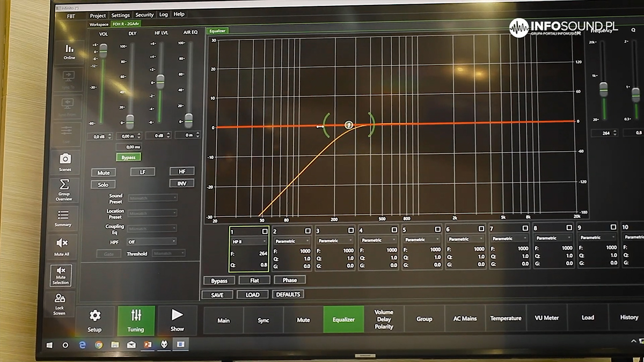Open the Settings menu

point(121,15)
